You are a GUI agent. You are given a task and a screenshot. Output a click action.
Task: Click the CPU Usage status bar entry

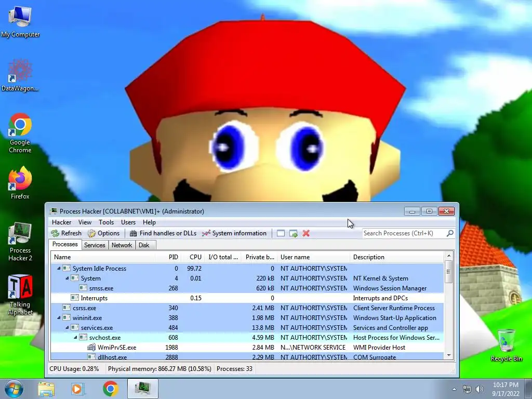(x=74, y=369)
